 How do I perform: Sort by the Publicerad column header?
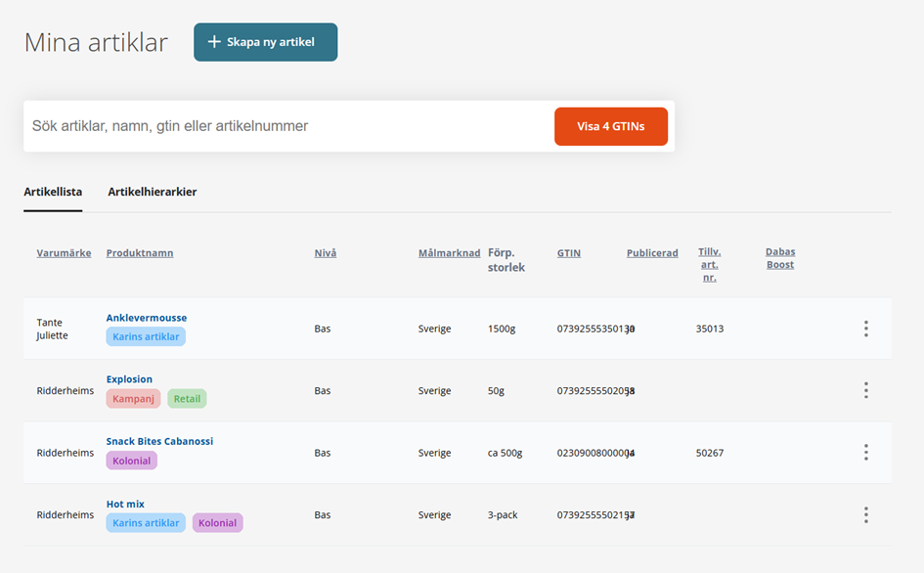(652, 253)
